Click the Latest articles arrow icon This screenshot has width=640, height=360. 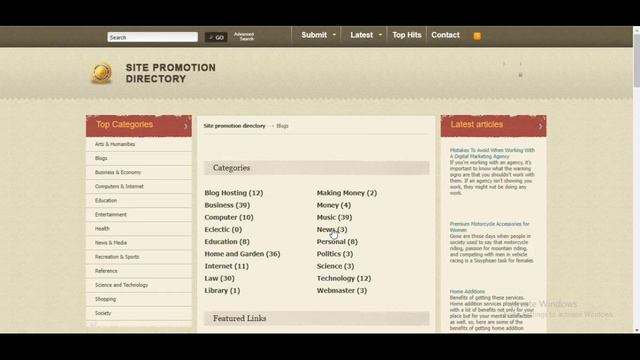tap(540, 127)
